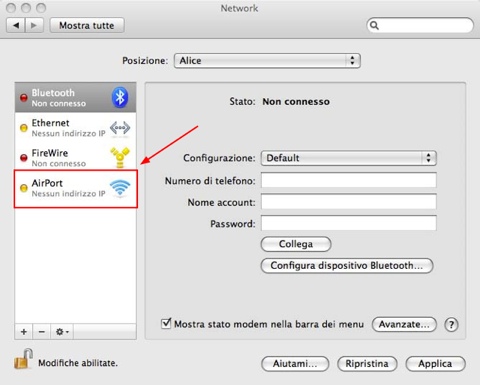Click the blue Bluetooth icon
The height and width of the screenshot is (385, 480).
click(120, 97)
